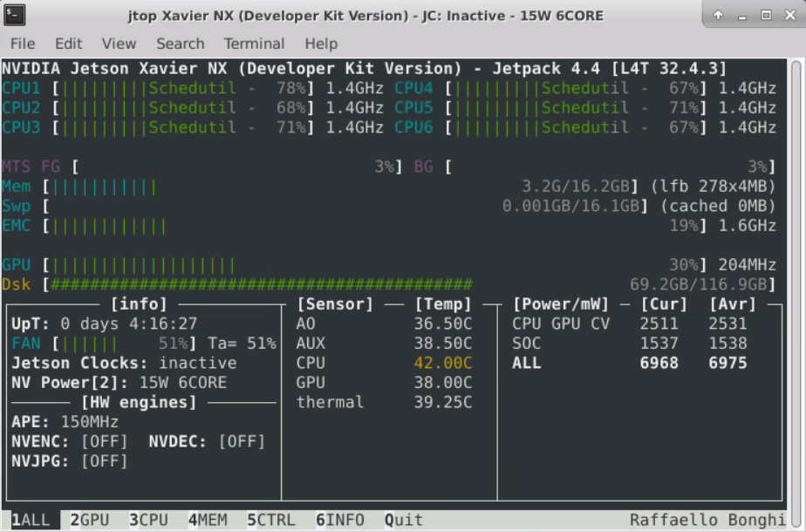Click the terminal icon in the title bar

(x=14, y=15)
